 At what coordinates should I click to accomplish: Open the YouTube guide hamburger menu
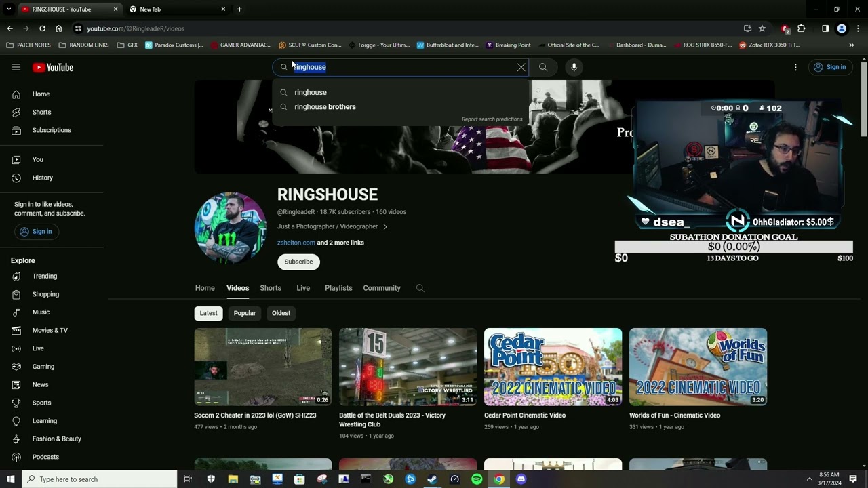tap(16, 67)
